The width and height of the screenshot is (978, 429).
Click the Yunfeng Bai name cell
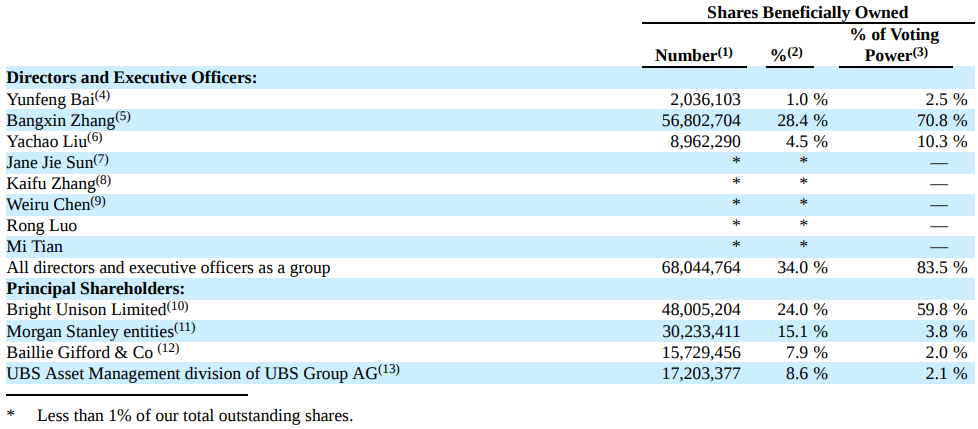coord(59,99)
